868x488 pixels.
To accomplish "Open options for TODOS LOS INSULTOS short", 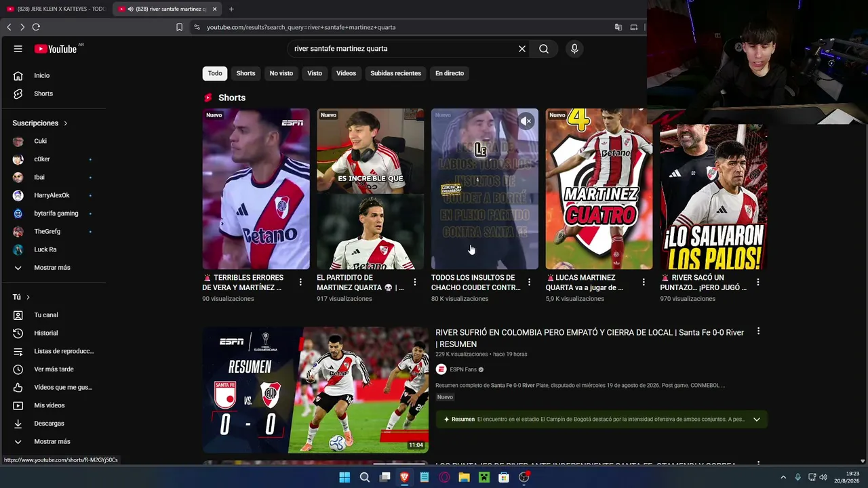I will (x=529, y=282).
